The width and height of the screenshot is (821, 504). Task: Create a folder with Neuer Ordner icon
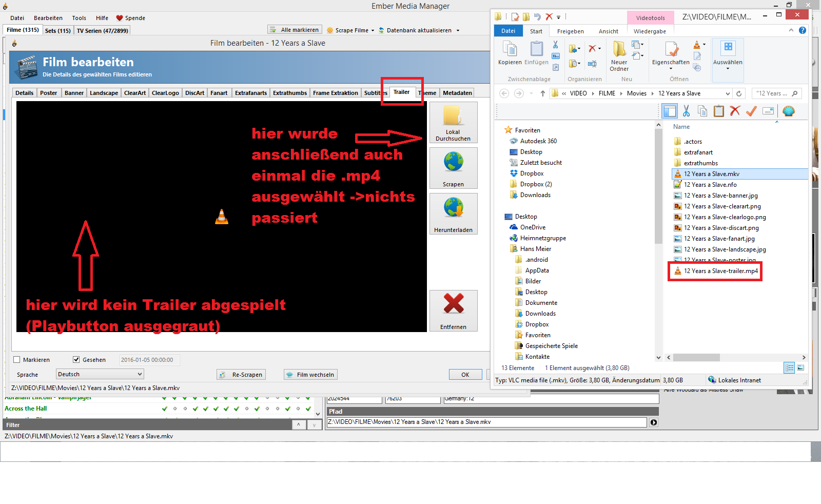619,49
